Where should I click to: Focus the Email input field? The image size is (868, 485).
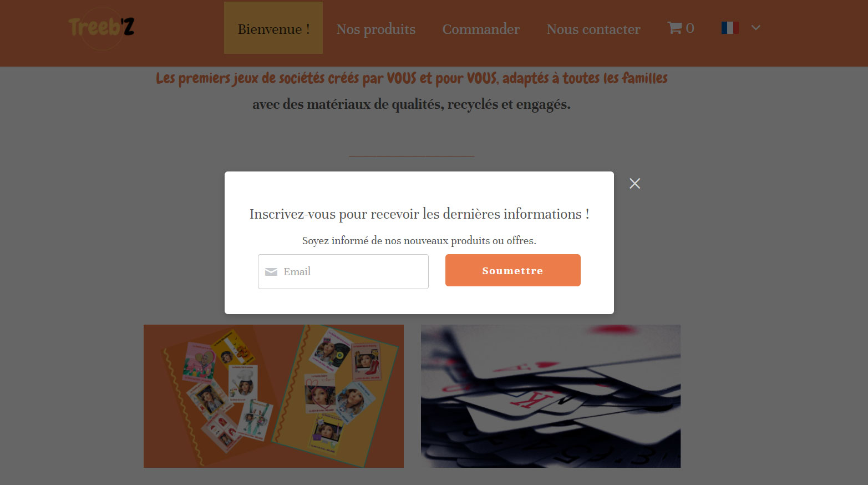pos(343,271)
